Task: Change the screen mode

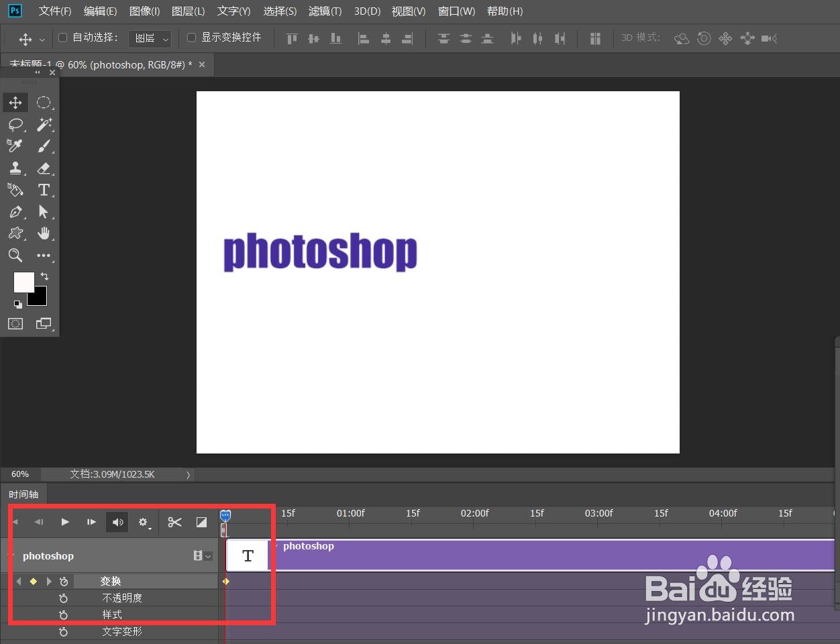Action: 44,324
